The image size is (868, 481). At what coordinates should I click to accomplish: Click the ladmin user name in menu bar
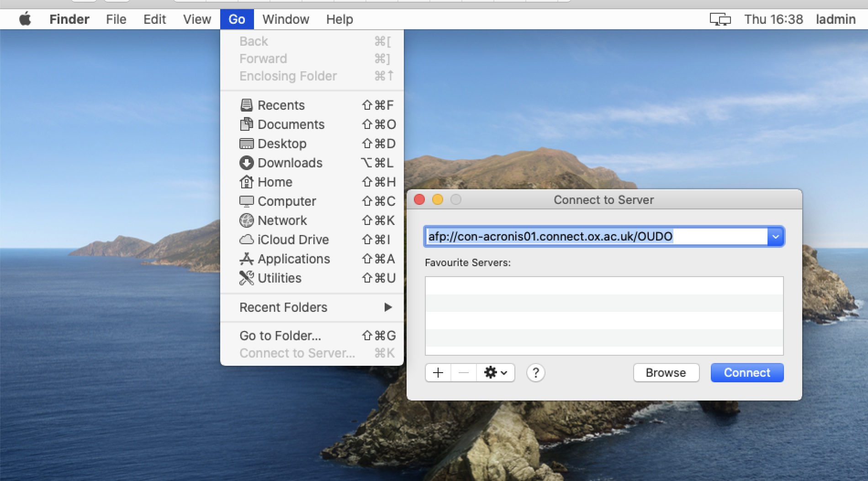836,19
